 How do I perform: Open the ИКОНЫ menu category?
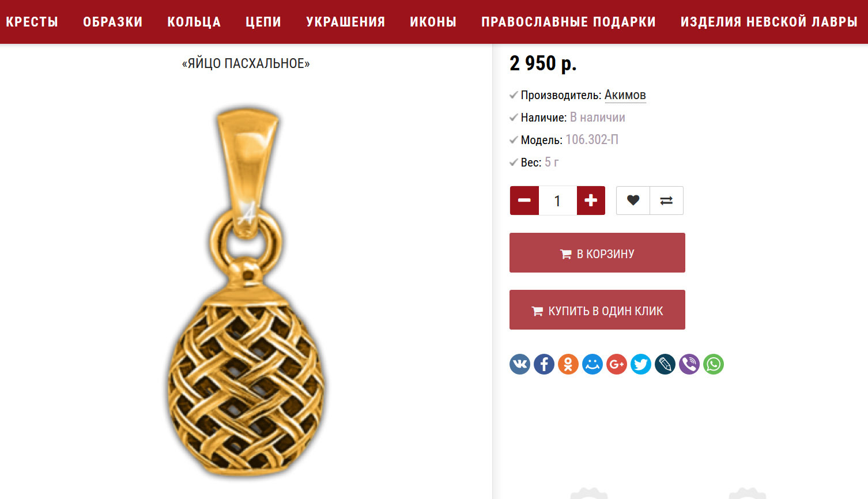(433, 22)
